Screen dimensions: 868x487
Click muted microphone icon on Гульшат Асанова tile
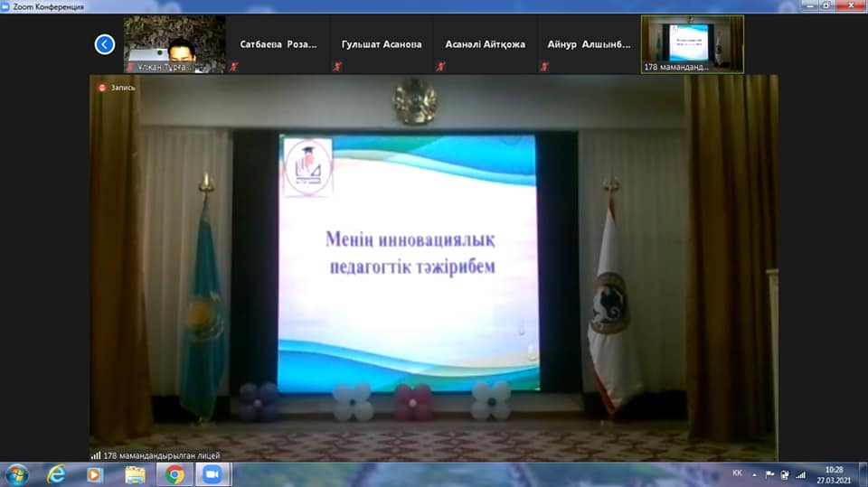(337, 66)
